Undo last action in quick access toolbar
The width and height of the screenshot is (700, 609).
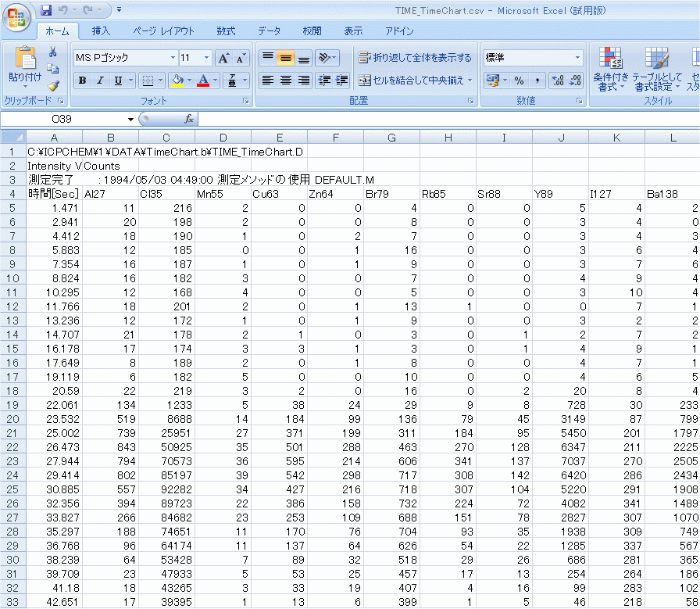pyautogui.click(x=63, y=10)
